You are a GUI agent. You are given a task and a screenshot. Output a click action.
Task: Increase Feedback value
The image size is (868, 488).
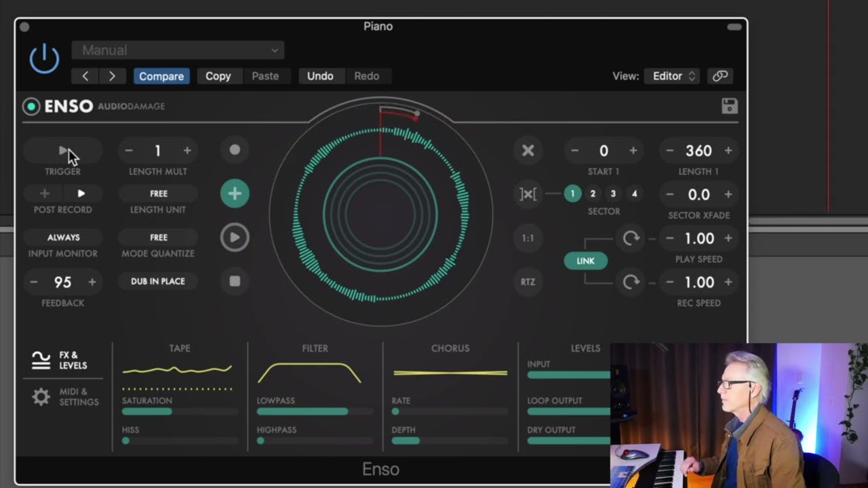click(92, 282)
